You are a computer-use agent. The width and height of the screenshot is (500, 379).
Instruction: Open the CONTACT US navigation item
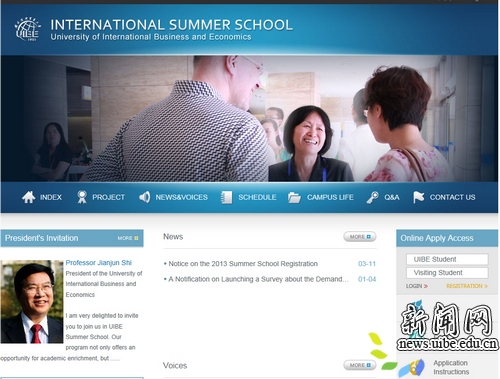[452, 197]
